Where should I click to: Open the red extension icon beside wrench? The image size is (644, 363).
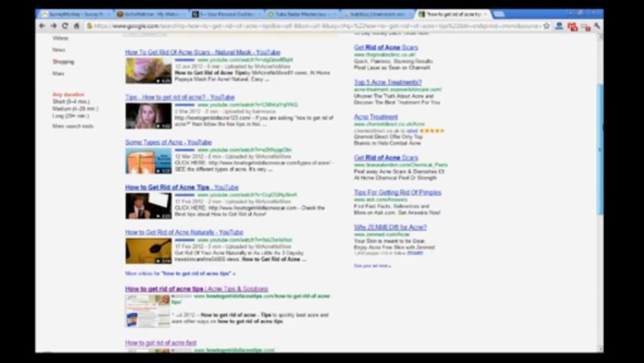585,26
